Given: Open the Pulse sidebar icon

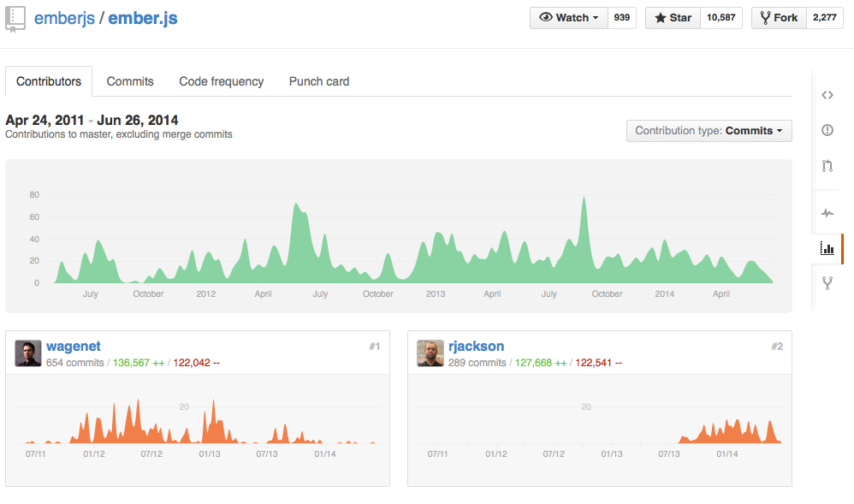Looking at the screenshot, I should pos(827,213).
